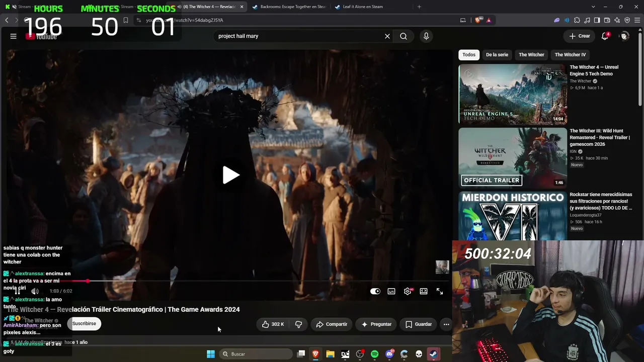Dislike the video

[298, 324]
